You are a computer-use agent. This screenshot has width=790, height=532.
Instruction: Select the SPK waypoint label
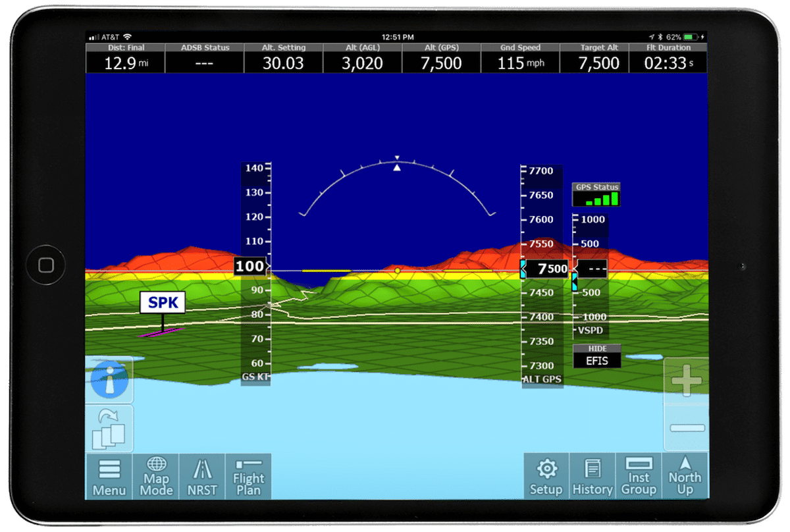[x=163, y=302]
